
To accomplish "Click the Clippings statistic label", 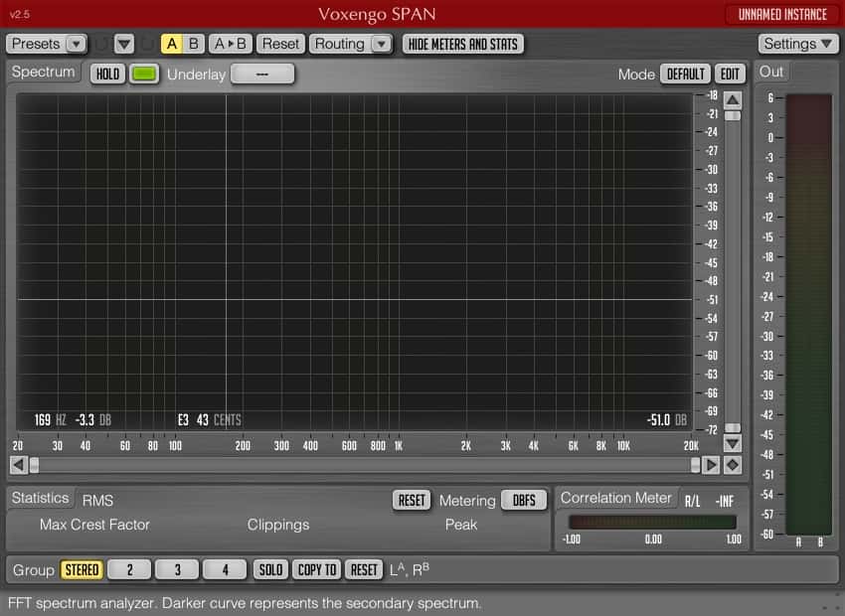I will pyautogui.click(x=278, y=525).
